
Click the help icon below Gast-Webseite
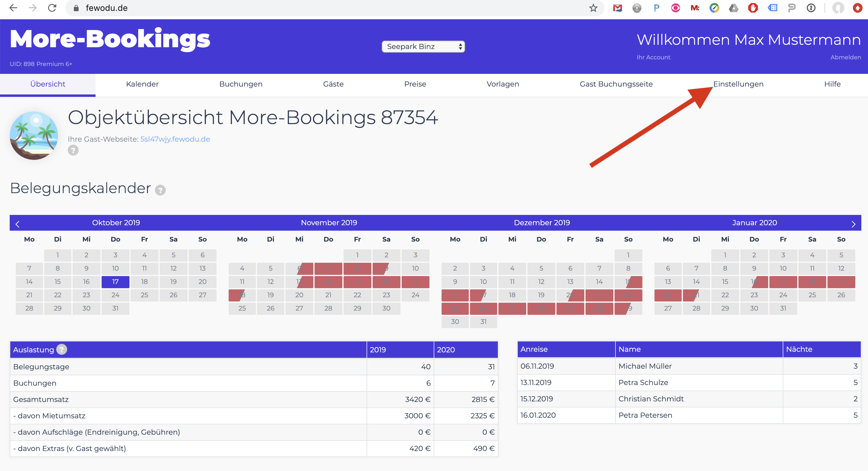pos(73,150)
